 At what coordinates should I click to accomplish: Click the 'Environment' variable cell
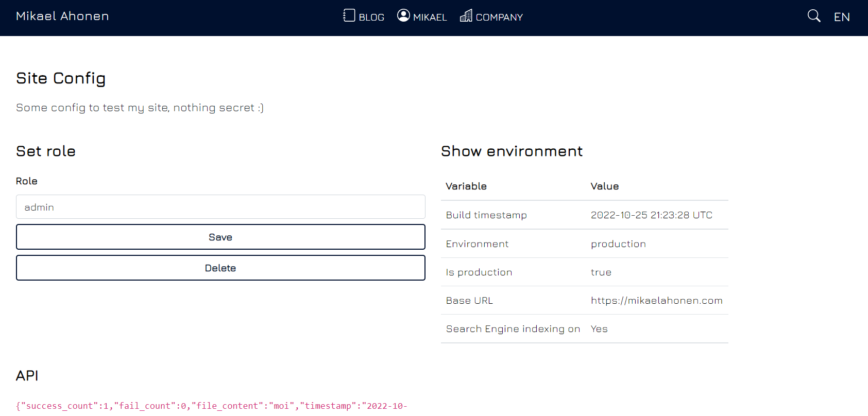click(477, 244)
